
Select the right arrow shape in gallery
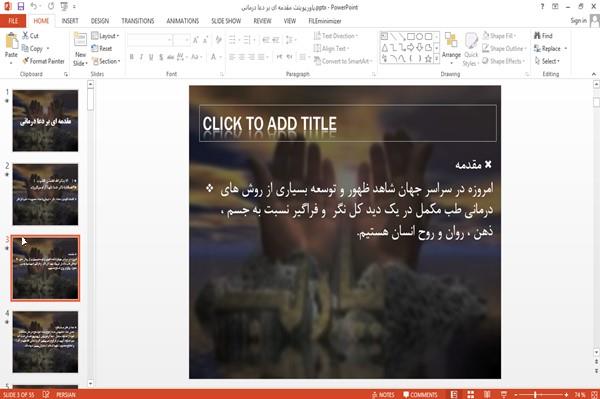pyautogui.click(x=411, y=47)
